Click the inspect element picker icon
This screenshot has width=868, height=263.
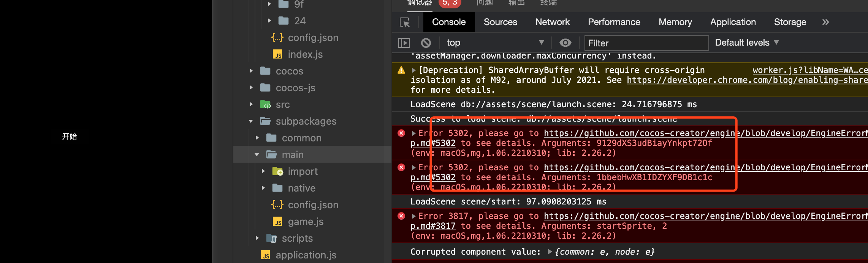point(405,22)
